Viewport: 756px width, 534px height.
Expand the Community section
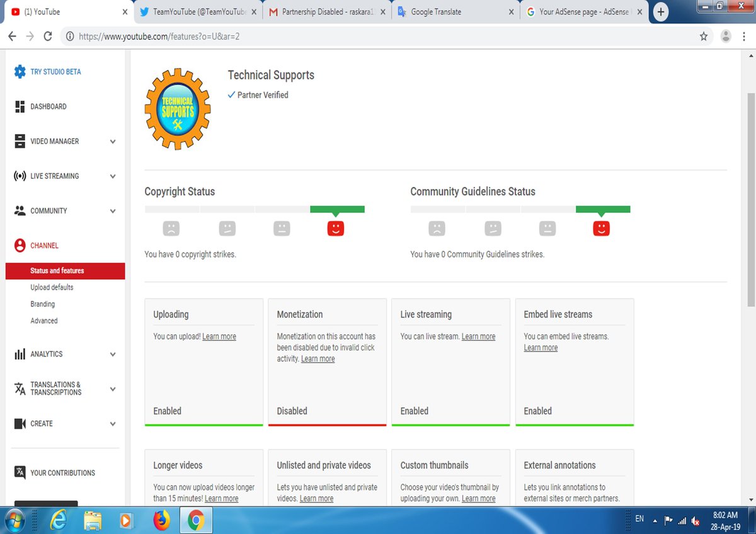point(113,211)
